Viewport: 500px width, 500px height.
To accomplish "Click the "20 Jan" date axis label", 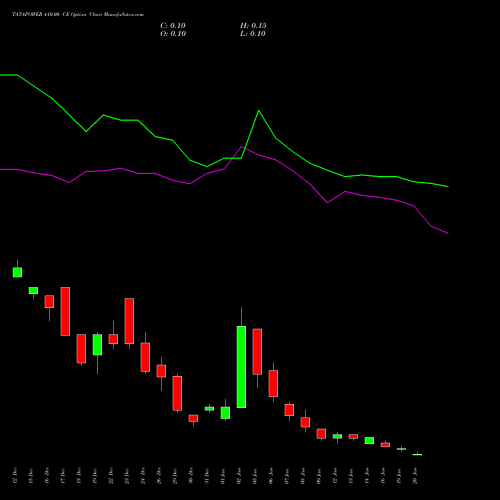I will click(415, 476).
